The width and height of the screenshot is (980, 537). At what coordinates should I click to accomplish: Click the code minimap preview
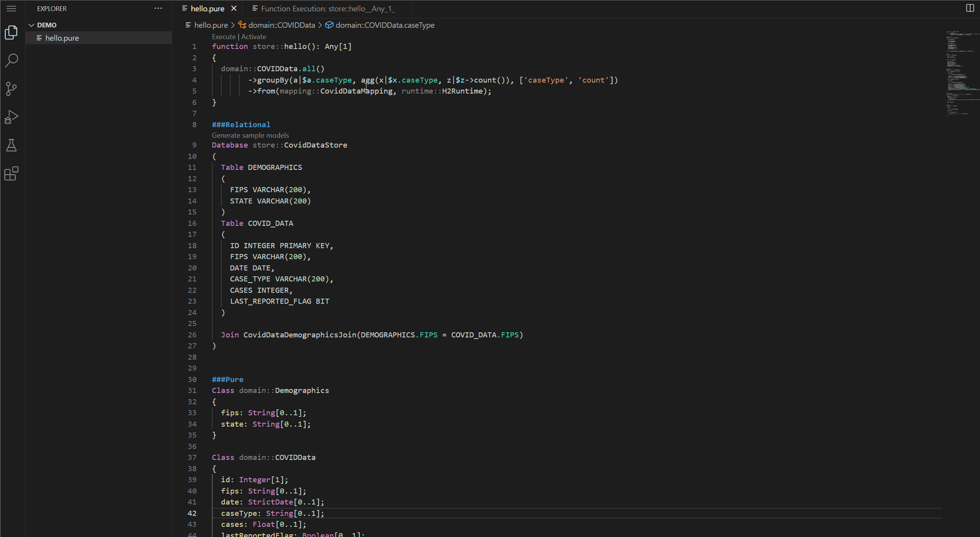click(962, 70)
